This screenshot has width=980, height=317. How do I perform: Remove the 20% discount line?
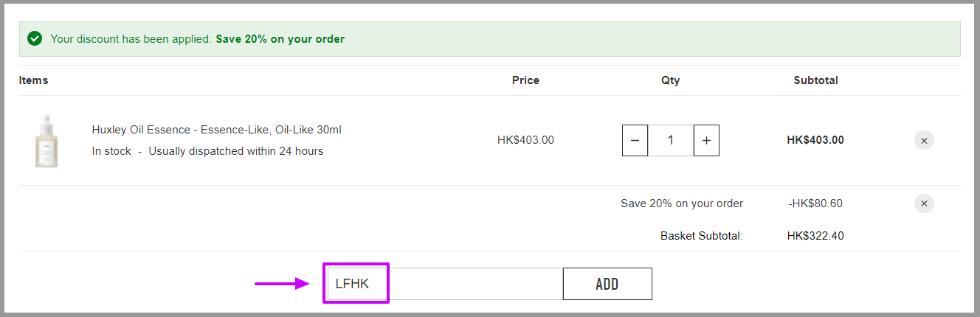[924, 203]
